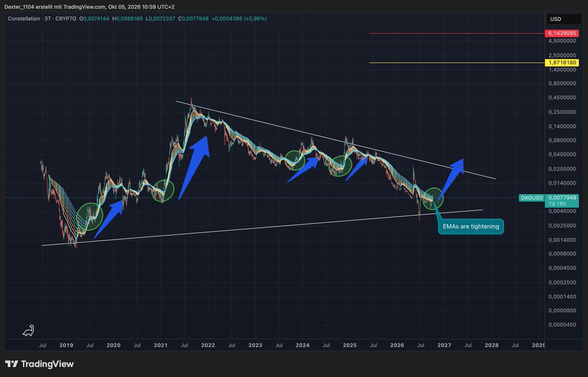The image size is (588, 377).
Task: Click the 2019 label on time axis
Action: [66, 345]
